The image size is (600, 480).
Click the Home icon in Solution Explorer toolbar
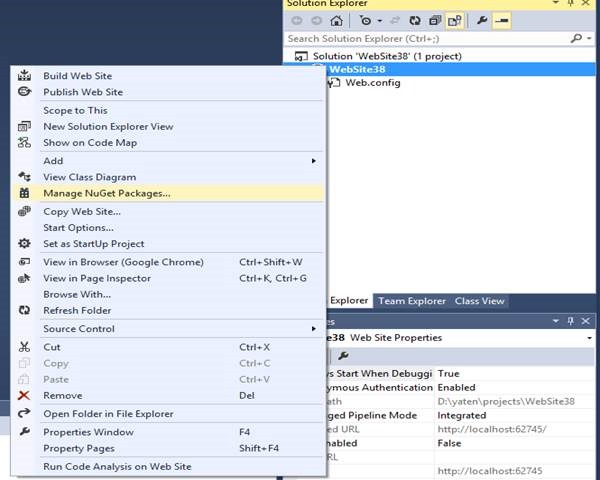click(336, 21)
